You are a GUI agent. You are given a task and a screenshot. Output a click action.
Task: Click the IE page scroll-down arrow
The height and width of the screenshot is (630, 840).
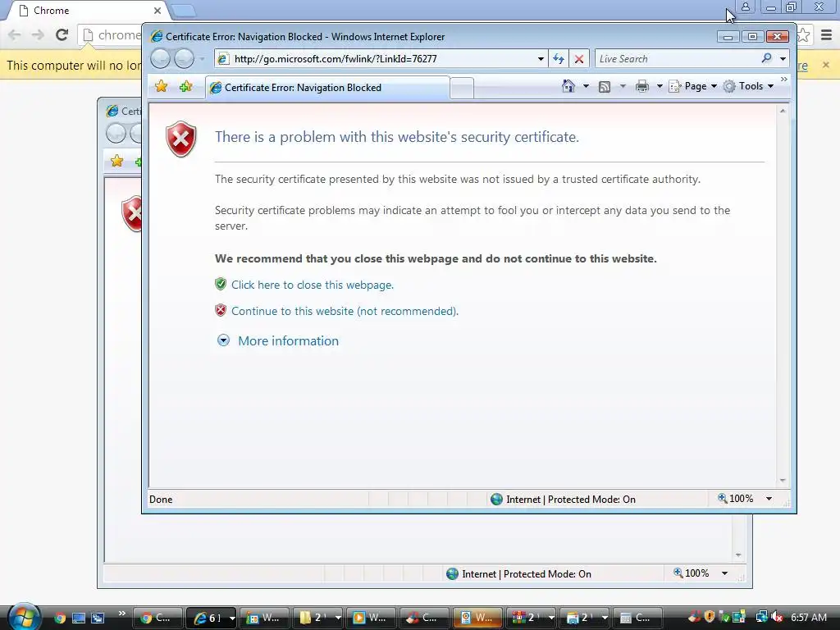783,481
